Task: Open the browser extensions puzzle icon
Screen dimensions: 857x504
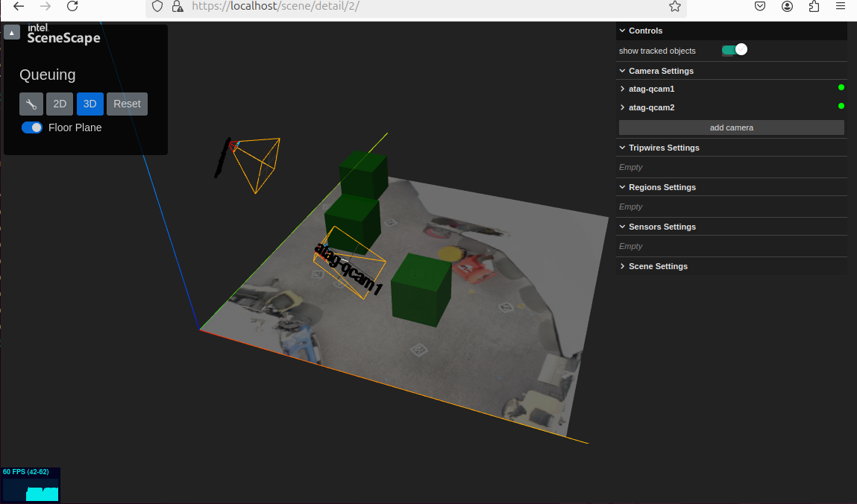Action: click(x=814, y=6)
